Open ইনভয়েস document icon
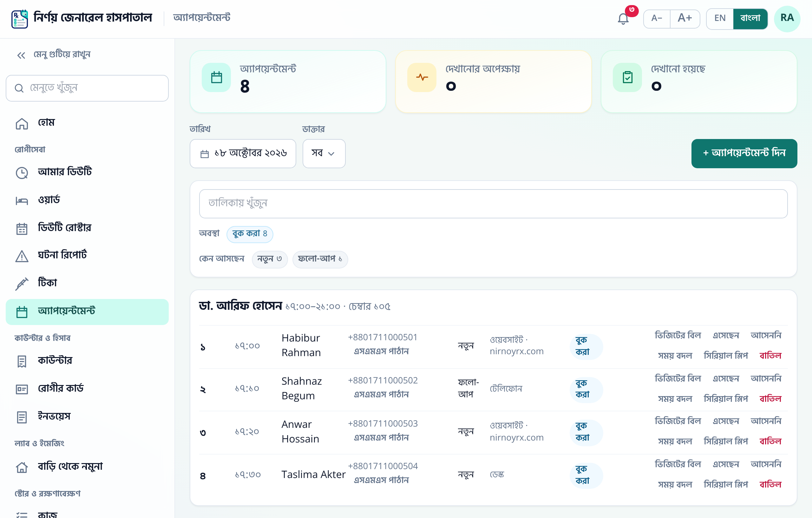 22,417
